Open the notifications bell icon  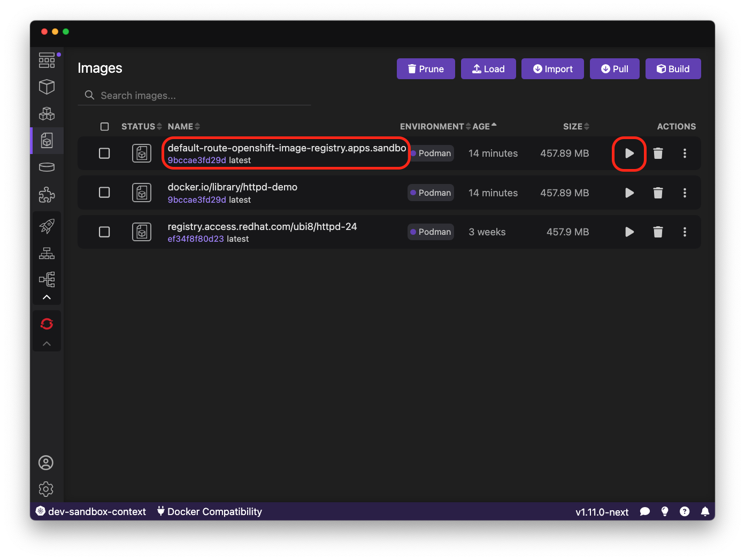[705, 512]
